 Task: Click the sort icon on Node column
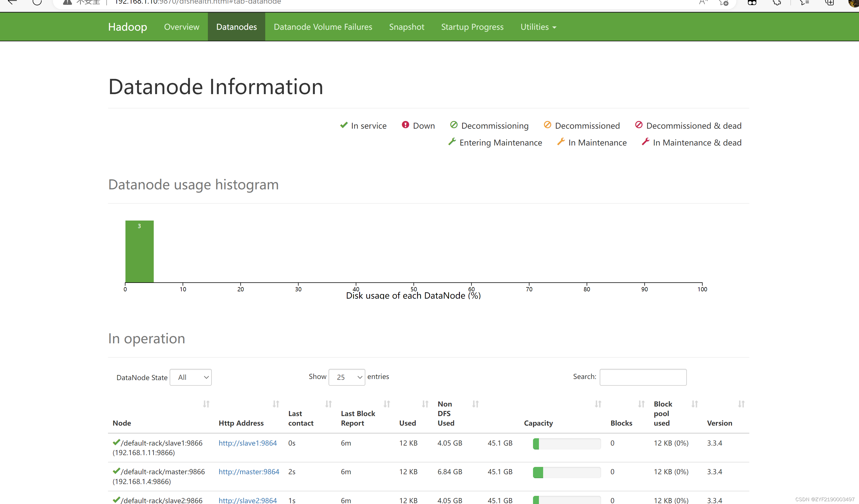pos(206,404)
